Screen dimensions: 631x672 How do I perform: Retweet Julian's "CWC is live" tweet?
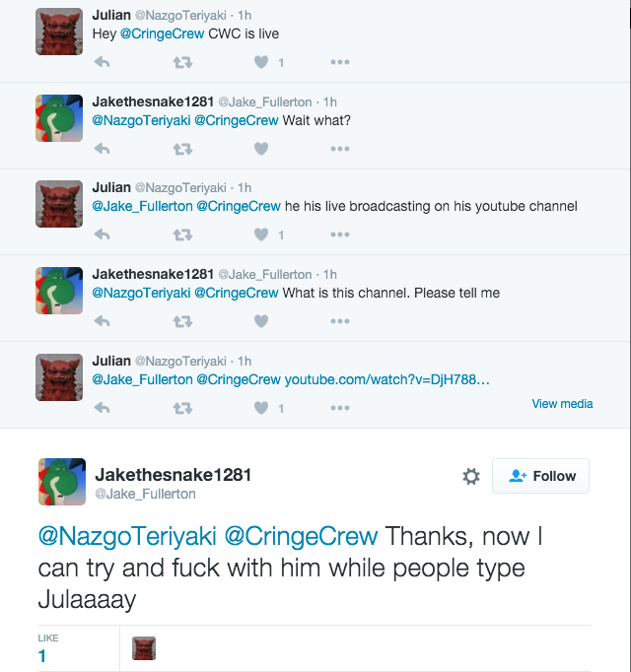tap(182, 63)
